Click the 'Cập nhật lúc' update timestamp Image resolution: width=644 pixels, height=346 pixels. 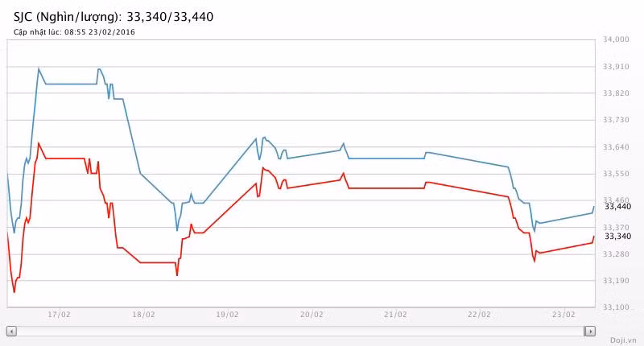(x=74, y=32)
